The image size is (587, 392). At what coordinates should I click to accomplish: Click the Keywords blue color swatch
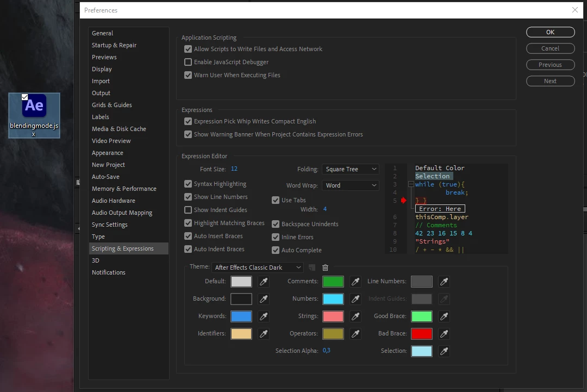(241, 316)
